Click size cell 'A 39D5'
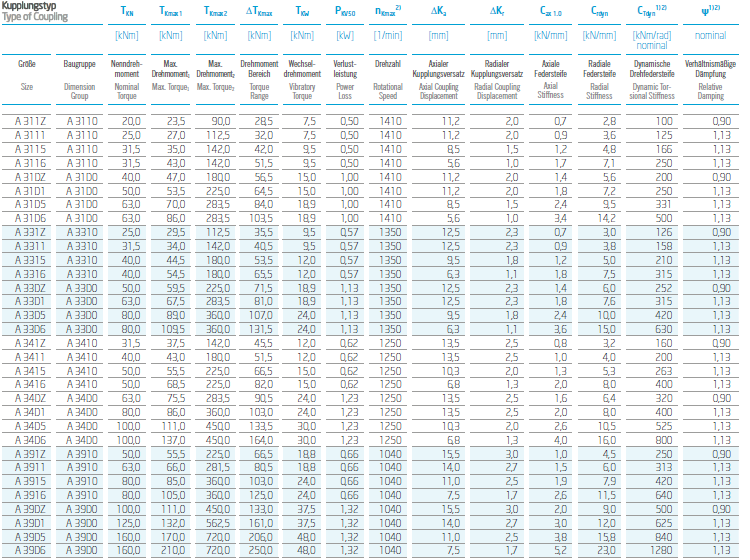This screenshot has height=560, width=750. [30, 537]
